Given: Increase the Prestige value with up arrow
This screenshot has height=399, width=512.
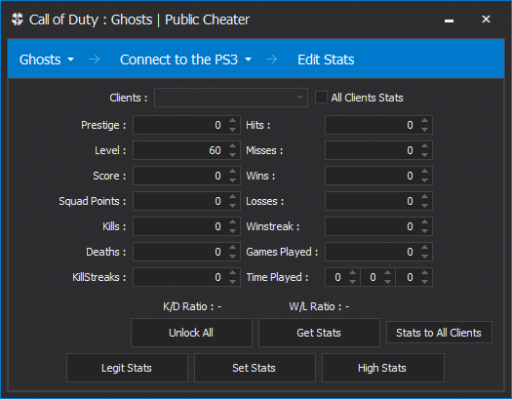Looking at the screenshot, I should 233,121.
